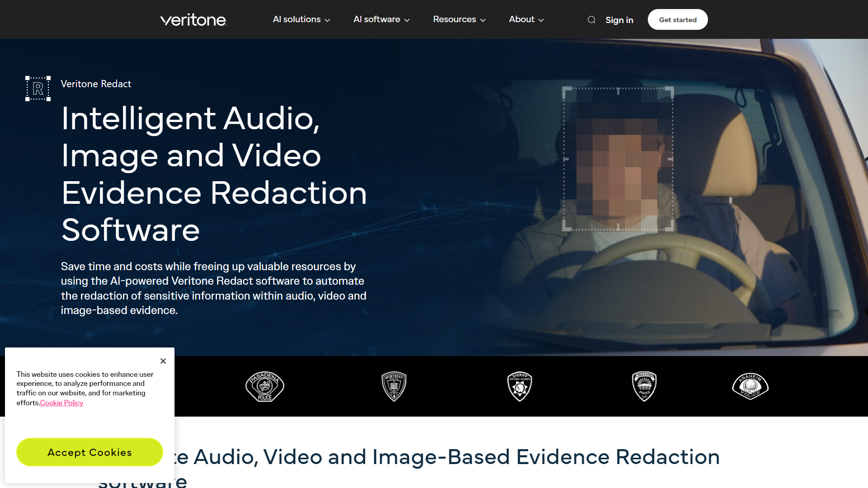This screenshot has width=868, height=488.
Task: Click the pixelated face detection box
Action: tap(618, 159)
